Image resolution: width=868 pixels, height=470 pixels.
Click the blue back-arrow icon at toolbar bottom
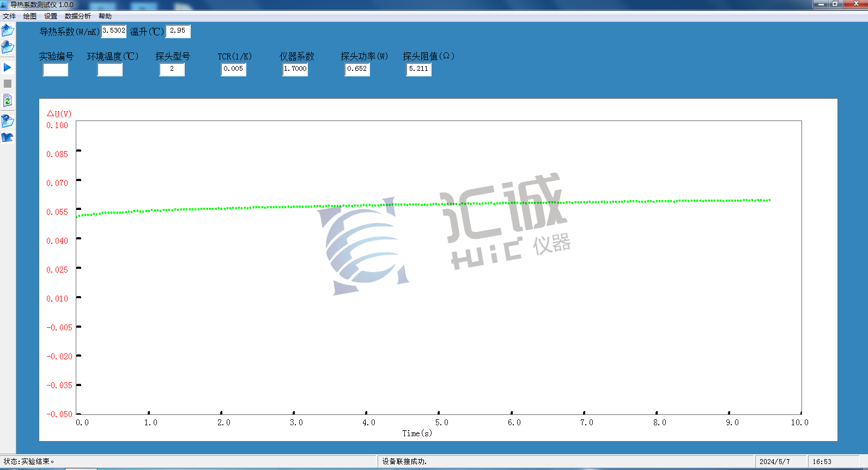(8, 137)
